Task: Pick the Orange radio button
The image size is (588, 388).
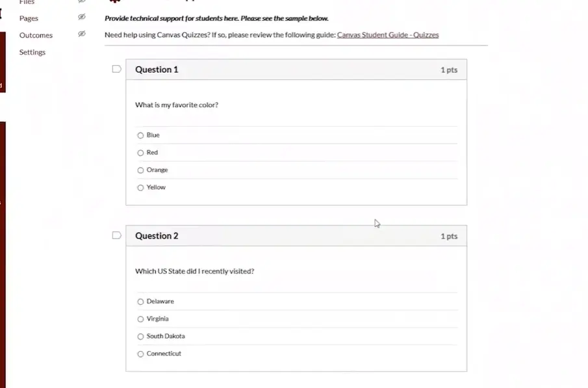Action: point(140,170)
